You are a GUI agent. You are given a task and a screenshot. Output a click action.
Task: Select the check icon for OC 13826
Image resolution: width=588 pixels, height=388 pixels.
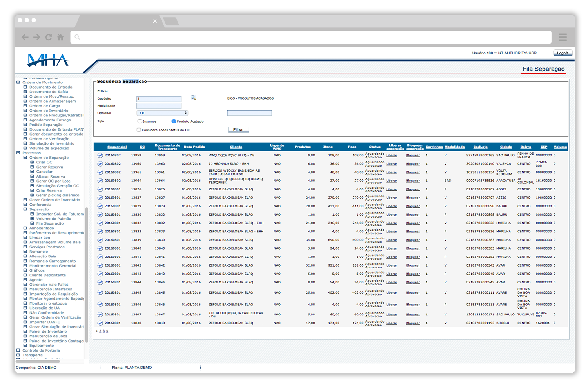[100, 189]
